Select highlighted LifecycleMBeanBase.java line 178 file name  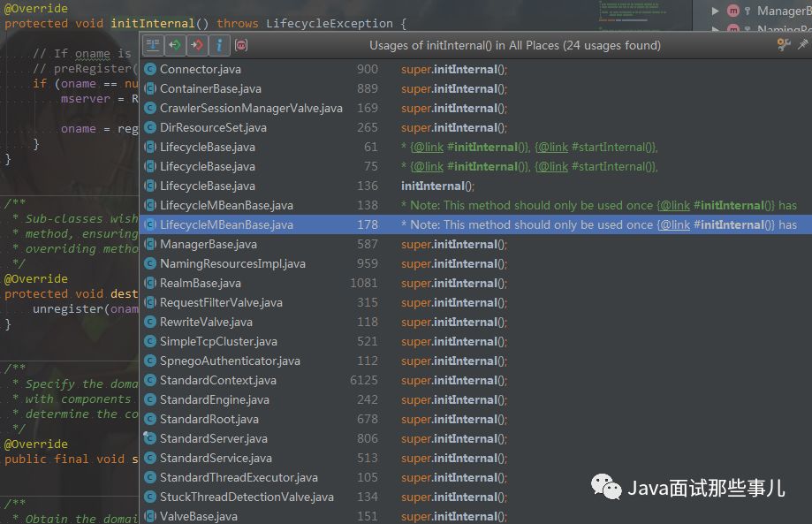[x=227, y=224]
